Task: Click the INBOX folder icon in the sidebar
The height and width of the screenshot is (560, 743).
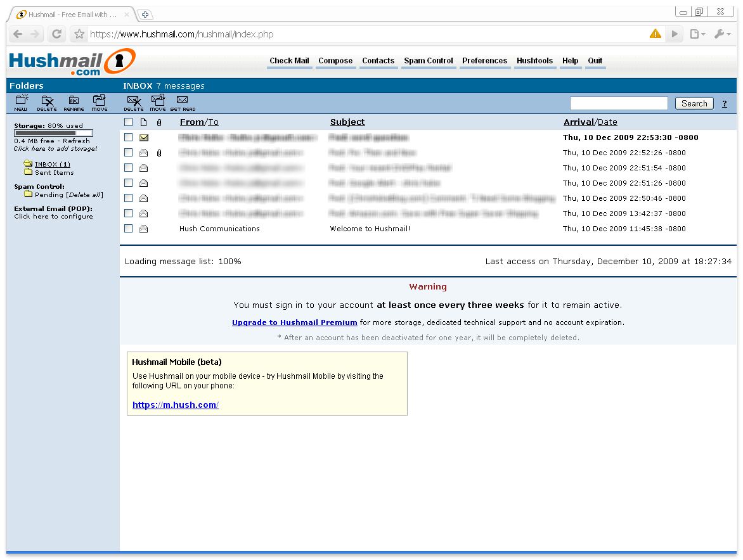Action: [28, 163]
